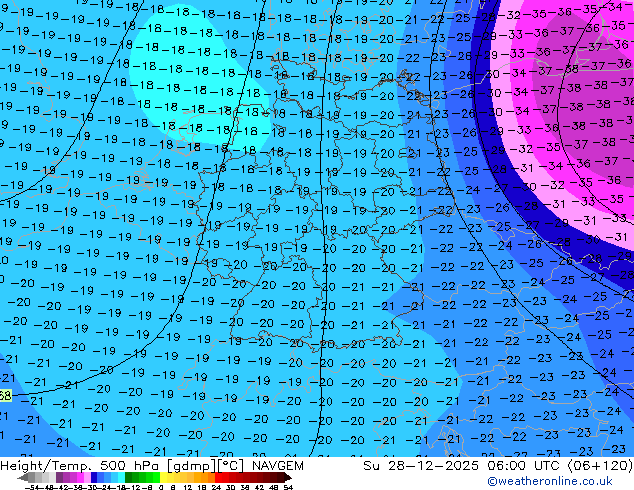Pick the bright red legend swatch above 24

218,477
